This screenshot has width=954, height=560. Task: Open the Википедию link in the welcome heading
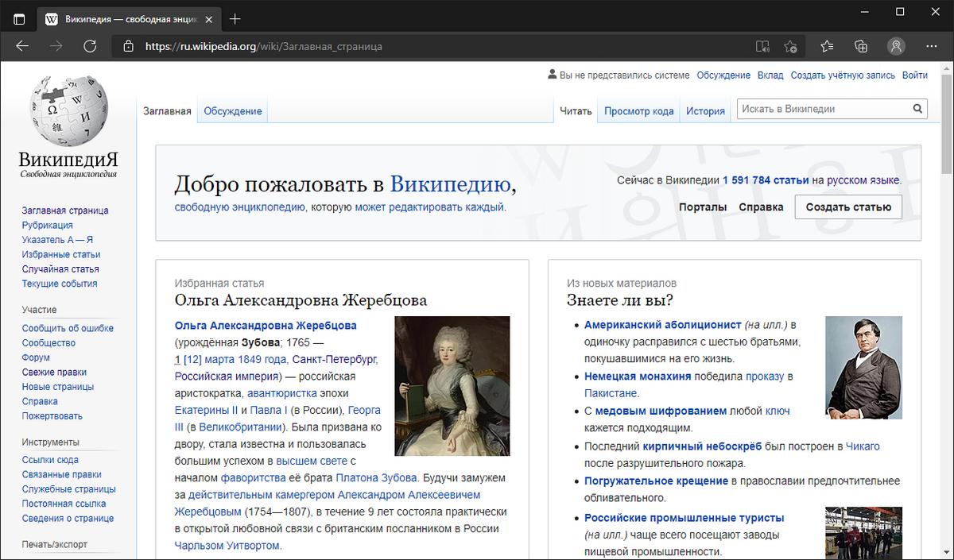point(449,185)
